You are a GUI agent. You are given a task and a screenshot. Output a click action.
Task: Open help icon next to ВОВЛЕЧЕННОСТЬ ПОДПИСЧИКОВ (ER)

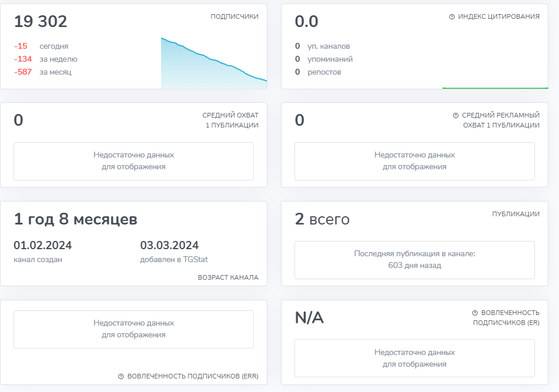coord(475,313)
